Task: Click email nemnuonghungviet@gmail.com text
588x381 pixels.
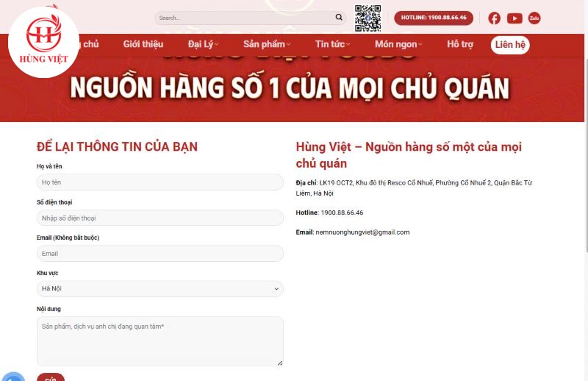Action: click(362, 232)
